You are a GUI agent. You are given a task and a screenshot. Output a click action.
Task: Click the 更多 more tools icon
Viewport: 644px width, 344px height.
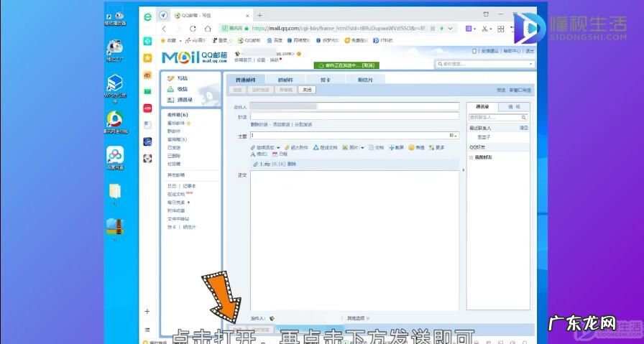pos(431,147)
